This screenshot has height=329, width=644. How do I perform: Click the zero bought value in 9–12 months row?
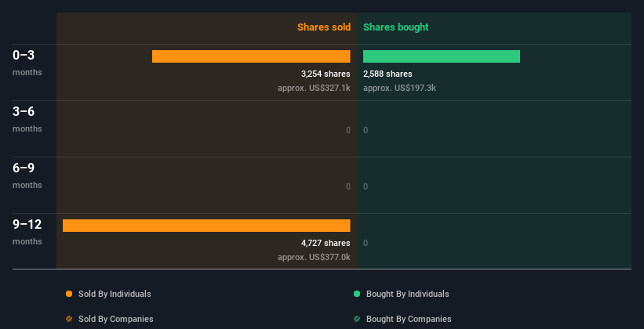[x=366, y=243]
